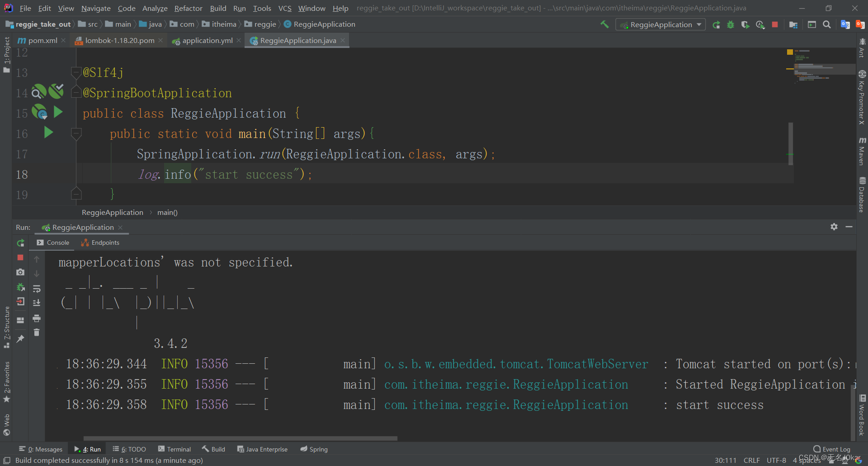Click main() in editor breadcrumb
868x466 pixels.
(x=167, y=213)
